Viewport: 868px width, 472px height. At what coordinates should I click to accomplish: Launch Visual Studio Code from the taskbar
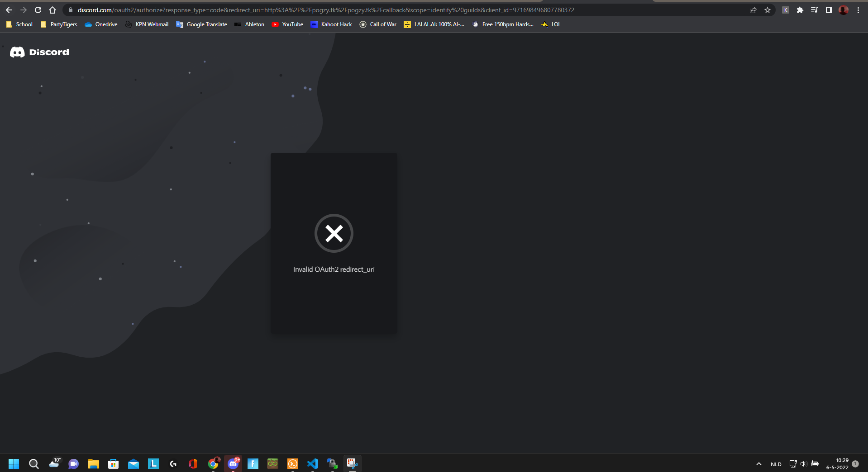(313, 463)
